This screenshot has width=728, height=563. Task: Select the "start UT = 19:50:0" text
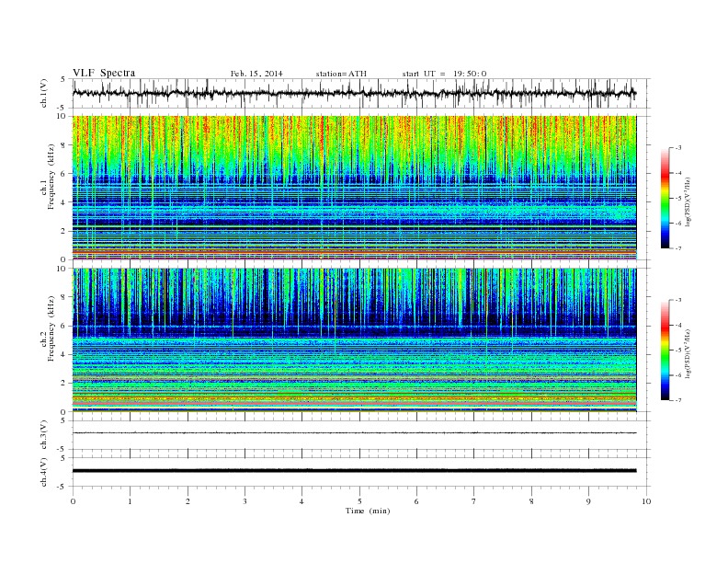pyautogui.click(x=444, y=74)
